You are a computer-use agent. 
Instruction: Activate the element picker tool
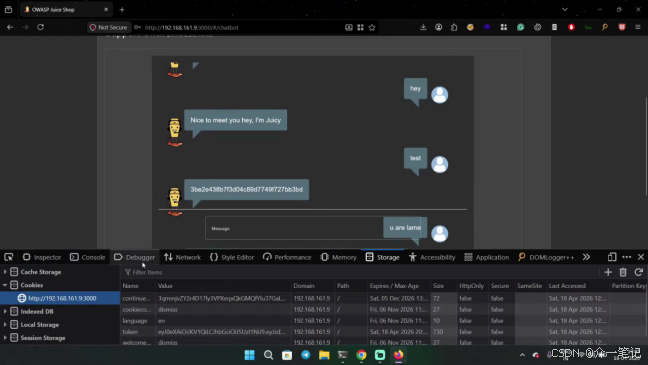point(9,257)
